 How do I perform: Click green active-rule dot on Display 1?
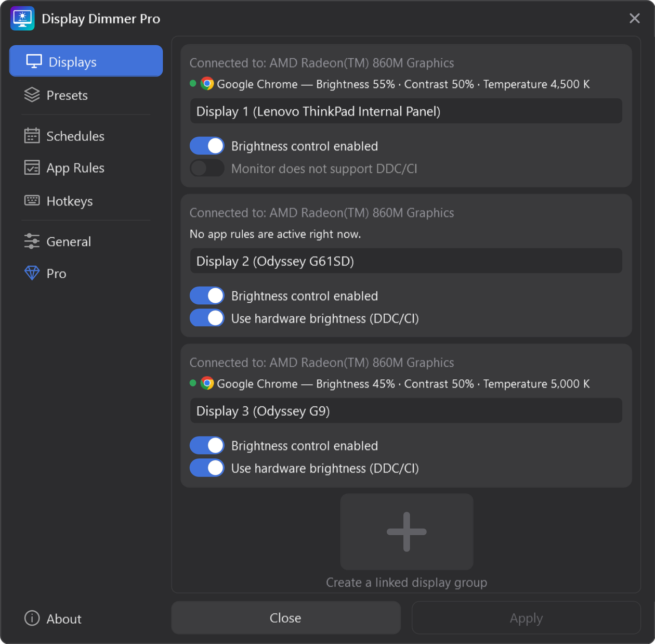193,83
